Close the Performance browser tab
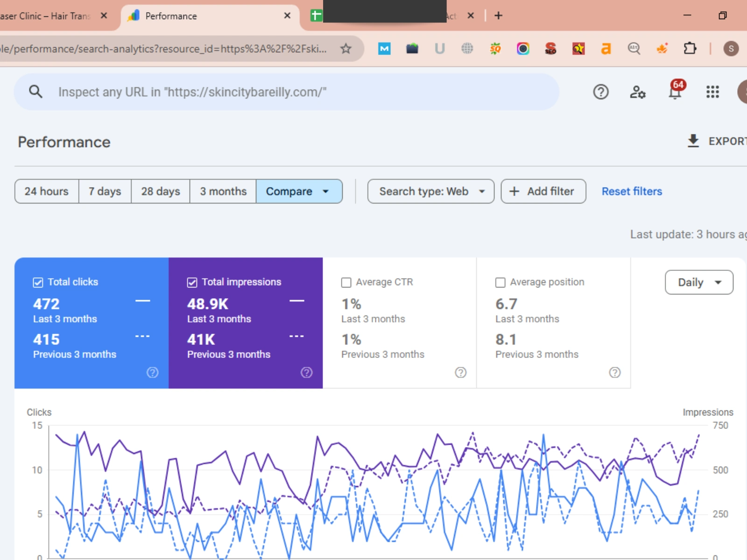The image size is (747, 560). [287, 16]
